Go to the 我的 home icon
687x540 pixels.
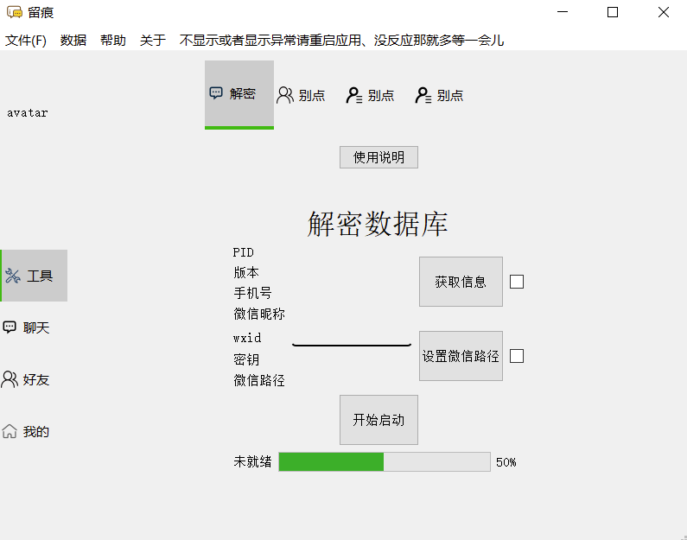click(x=10, y=431)
